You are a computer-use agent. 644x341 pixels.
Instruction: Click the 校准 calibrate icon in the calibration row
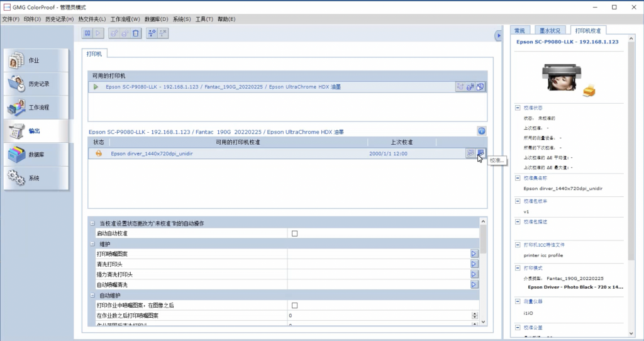(x=480, y=154)
